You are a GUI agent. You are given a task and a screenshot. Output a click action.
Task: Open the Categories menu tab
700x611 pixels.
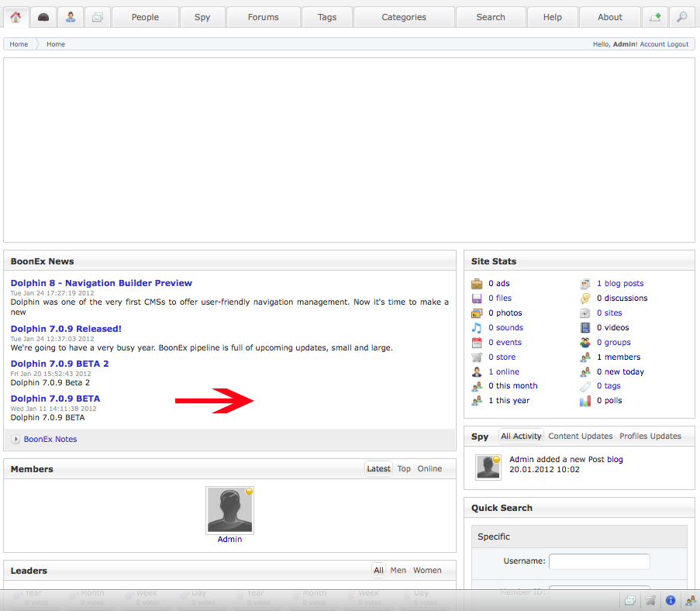403,17
